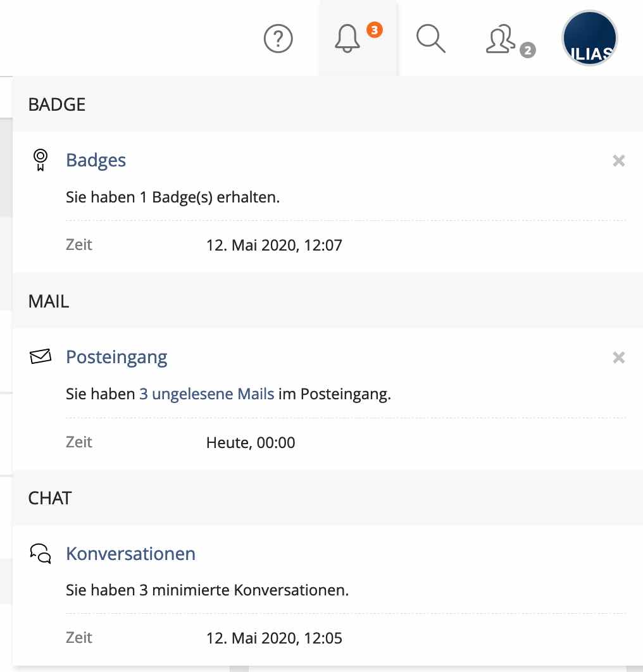Click the chat speech bubbles icon

pos(40,554)
